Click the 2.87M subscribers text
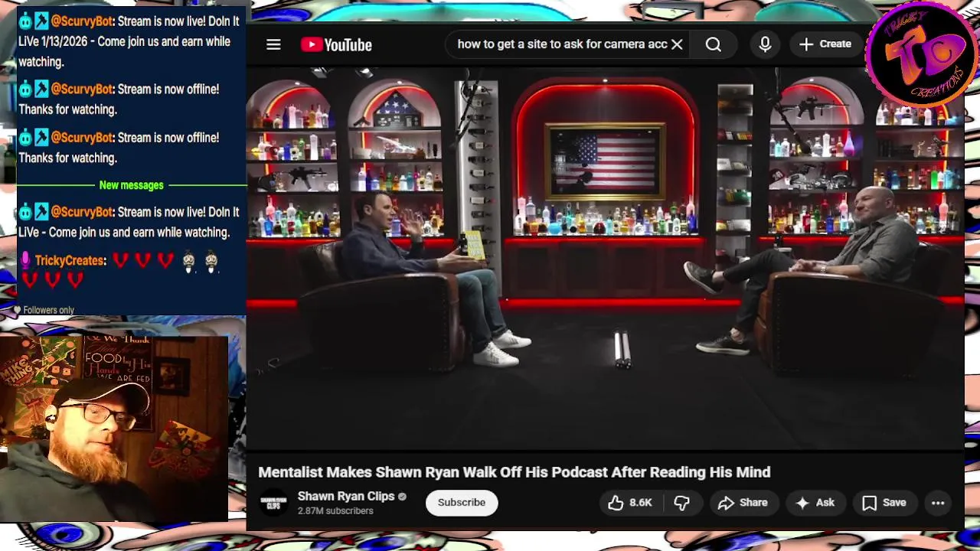 pos(335,511)
